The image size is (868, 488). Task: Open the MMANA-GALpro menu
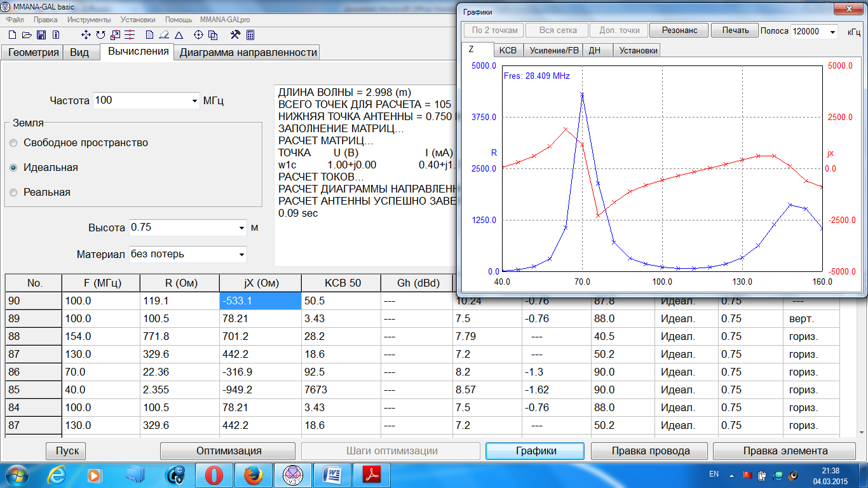click(225, 20)
